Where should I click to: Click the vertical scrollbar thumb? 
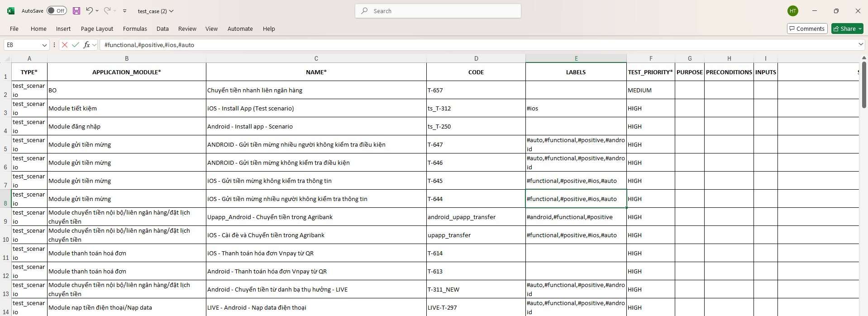point(863,85)
